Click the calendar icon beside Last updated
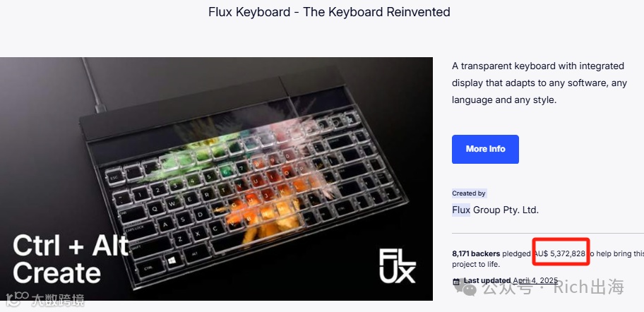Screen dimensions: 644x312 point(456,282)
